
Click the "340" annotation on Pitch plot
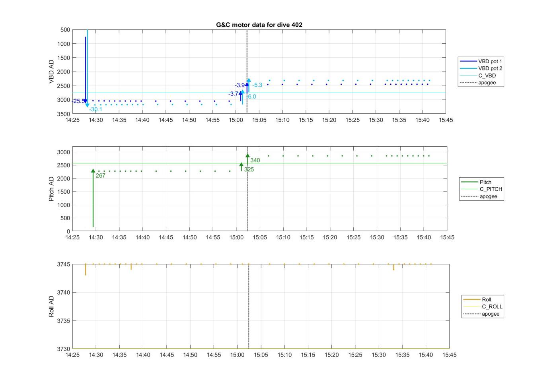pos(255,160)
